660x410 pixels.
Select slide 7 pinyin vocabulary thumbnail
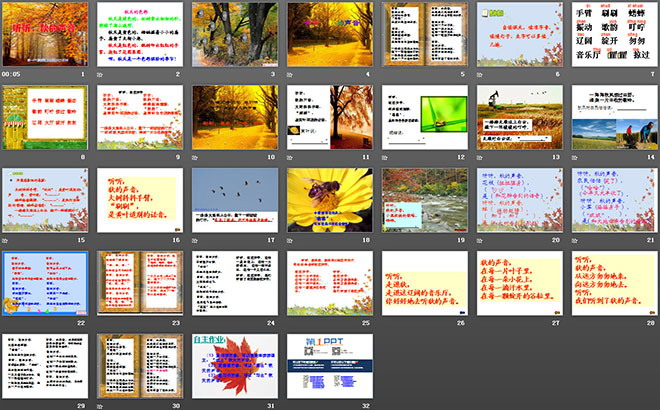pos(615,34)
